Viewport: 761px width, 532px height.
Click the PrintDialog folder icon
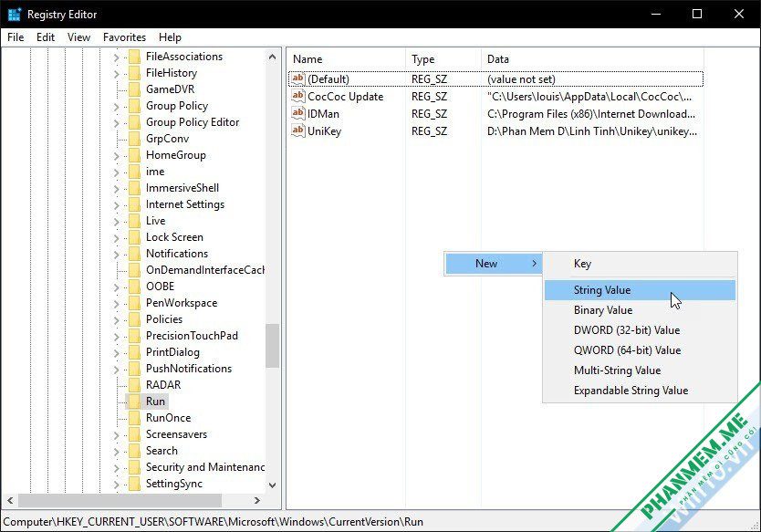pos(134,352)
